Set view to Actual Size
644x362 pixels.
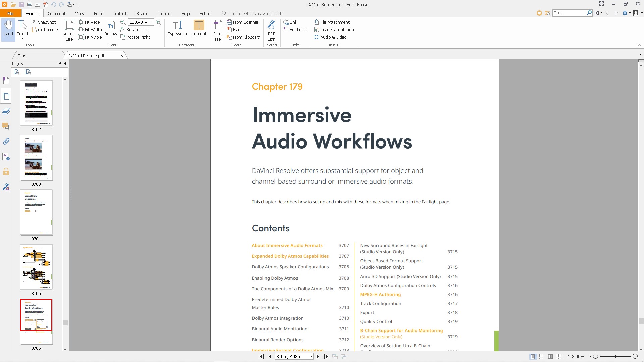pyautogui.click(x=69, y=30)
